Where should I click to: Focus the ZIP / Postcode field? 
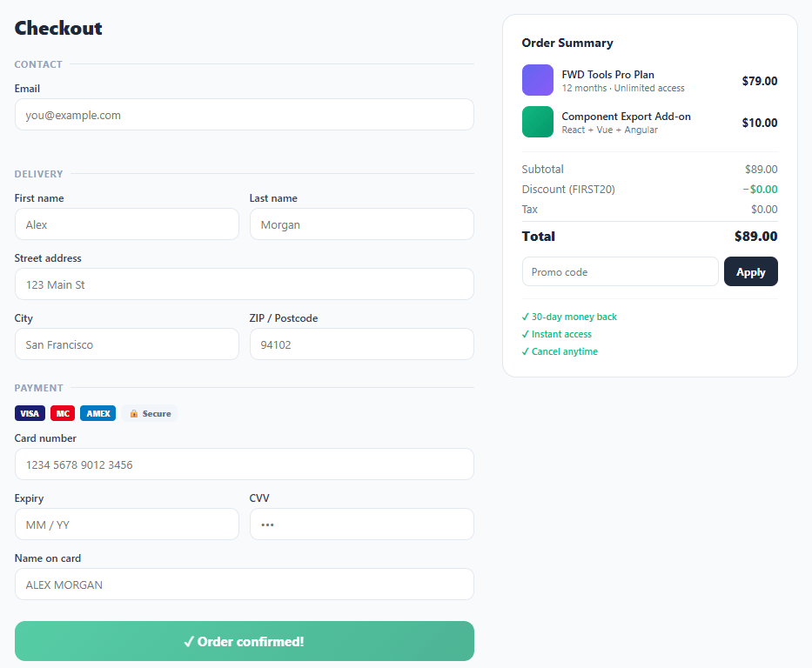pyautogui.click(x=362, y=344)
